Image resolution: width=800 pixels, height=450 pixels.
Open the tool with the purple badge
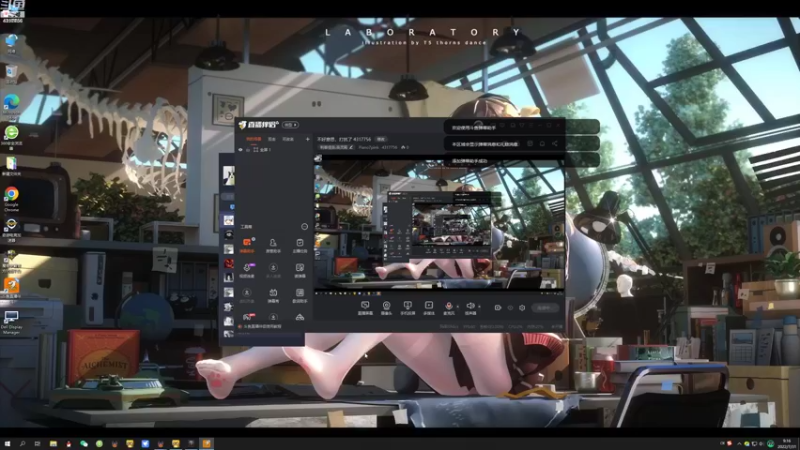[x=247, y=270]
